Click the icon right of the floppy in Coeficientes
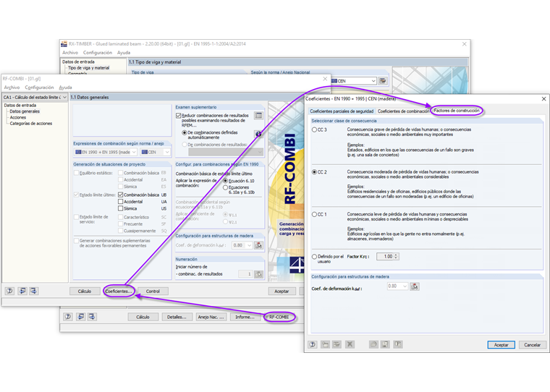550x392 pixels. click(x=398, y=345)
